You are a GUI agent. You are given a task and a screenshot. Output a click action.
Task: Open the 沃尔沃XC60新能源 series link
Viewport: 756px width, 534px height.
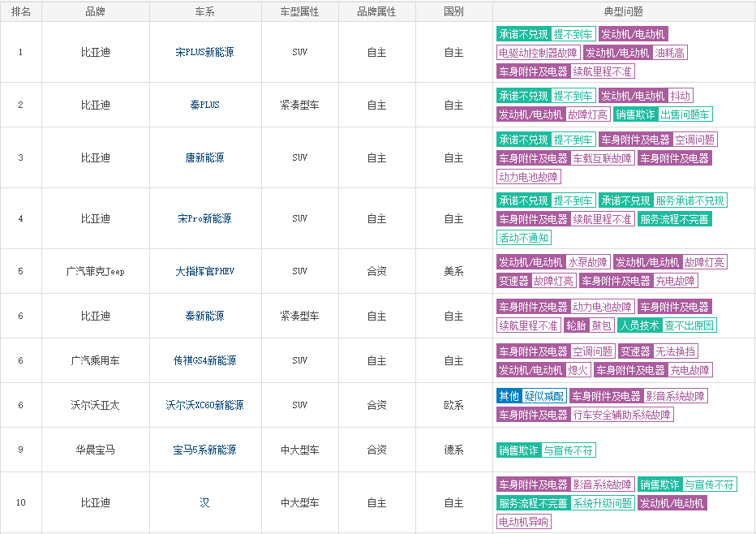tap(204, 406)
